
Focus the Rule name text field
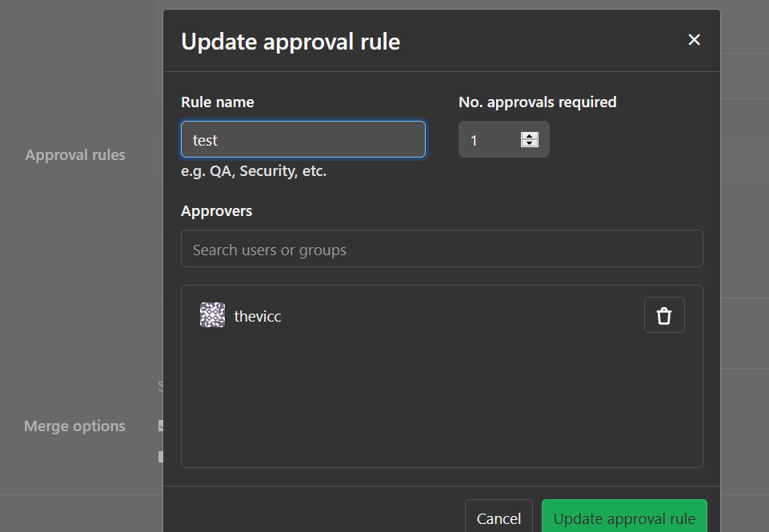point(303,140)
